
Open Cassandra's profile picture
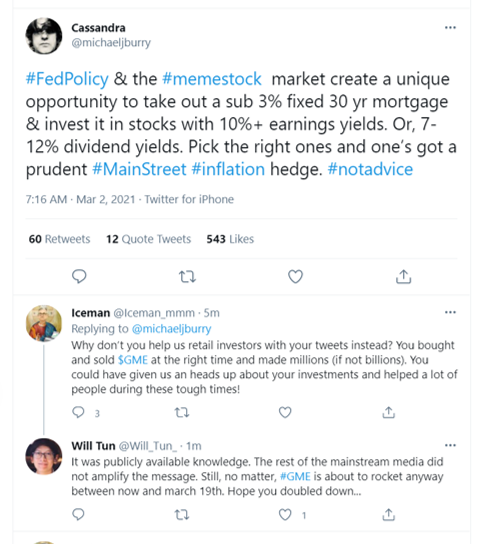tap(44, 36)
